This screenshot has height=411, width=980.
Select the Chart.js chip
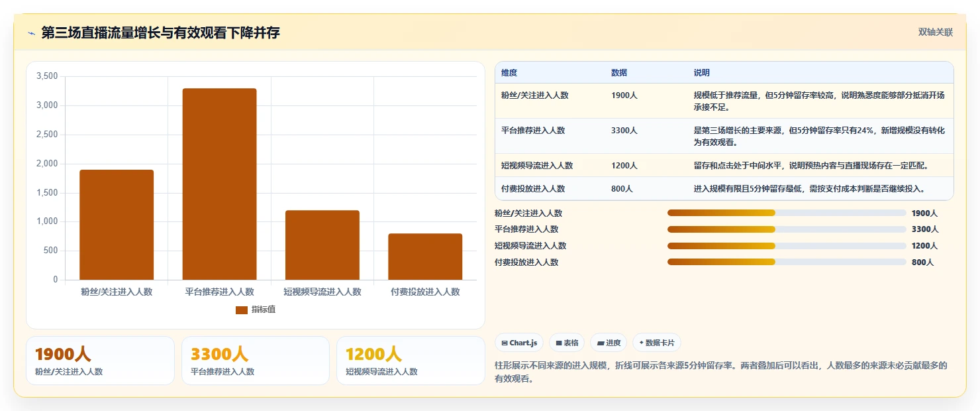(519, 343)
